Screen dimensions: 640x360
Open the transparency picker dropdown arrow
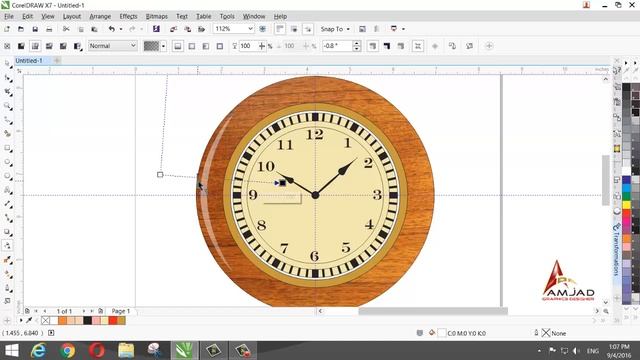tap(163, 46)
